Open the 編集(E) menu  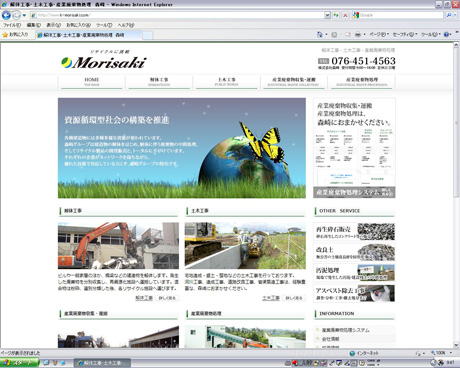[34, 25]
